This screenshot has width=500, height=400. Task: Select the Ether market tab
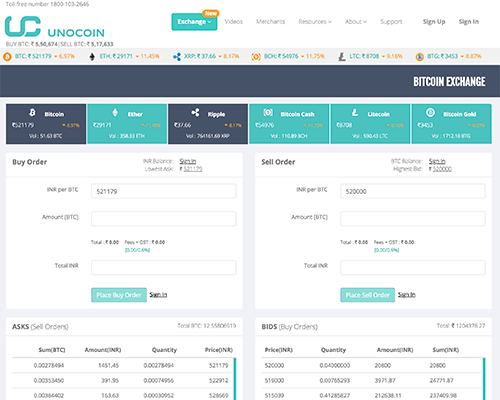[127, 124]
